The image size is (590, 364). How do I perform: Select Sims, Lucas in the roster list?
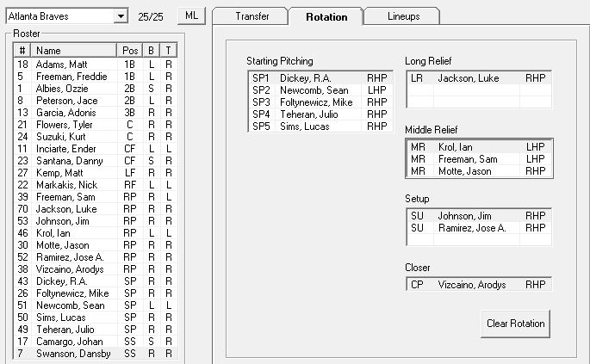click(96, 317)
